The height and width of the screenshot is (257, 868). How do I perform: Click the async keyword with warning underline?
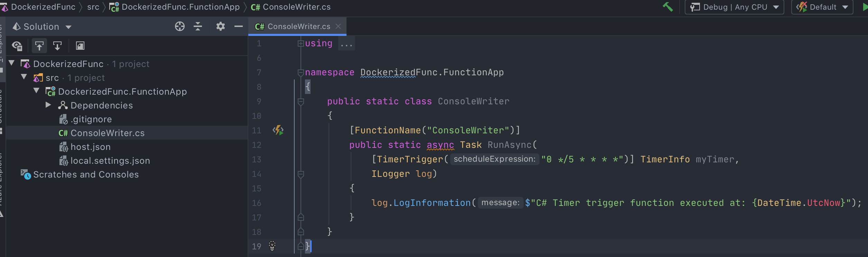(440, 145)
